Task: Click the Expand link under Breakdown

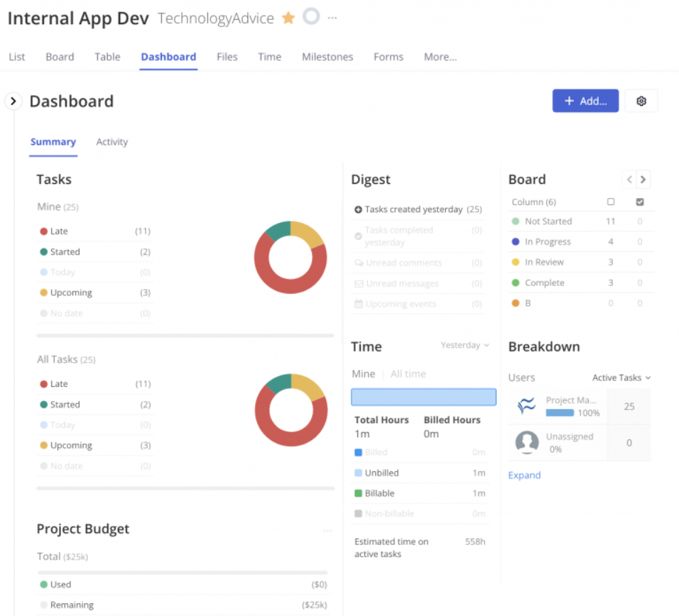Action: click(524, 475)
